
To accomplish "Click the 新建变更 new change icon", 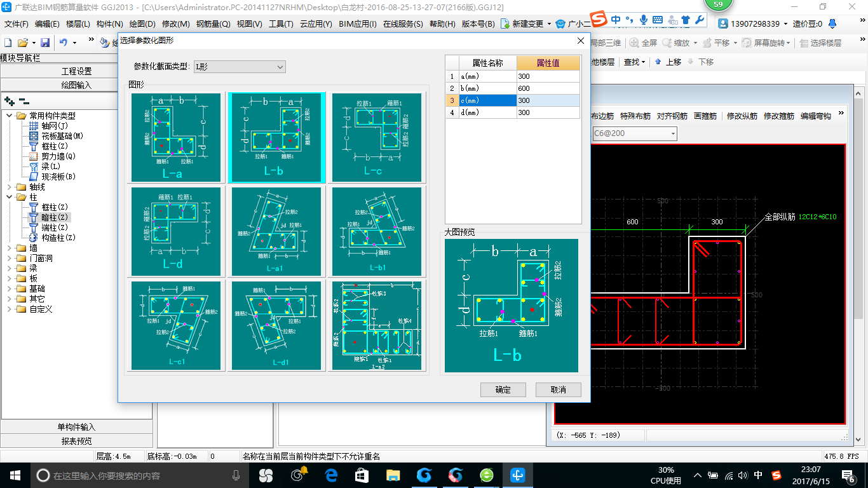I will 506,24.
